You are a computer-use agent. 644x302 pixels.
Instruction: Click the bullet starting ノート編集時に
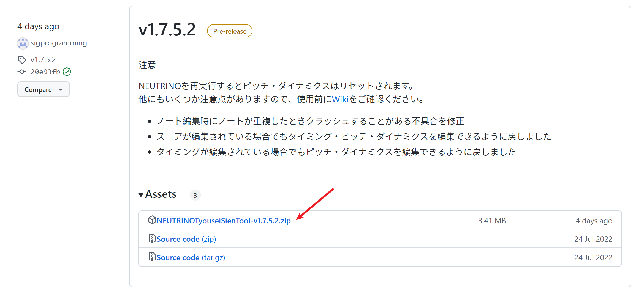click(310, 121)
